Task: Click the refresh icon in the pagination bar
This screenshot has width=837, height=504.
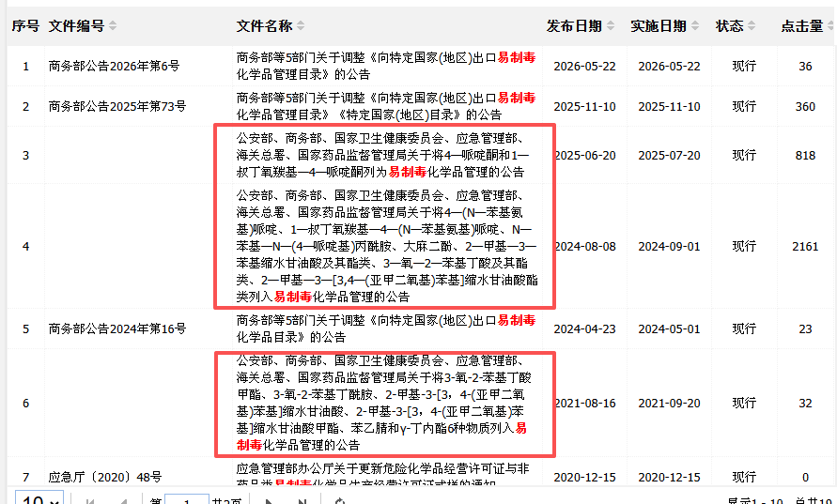Action: [339, 501]
